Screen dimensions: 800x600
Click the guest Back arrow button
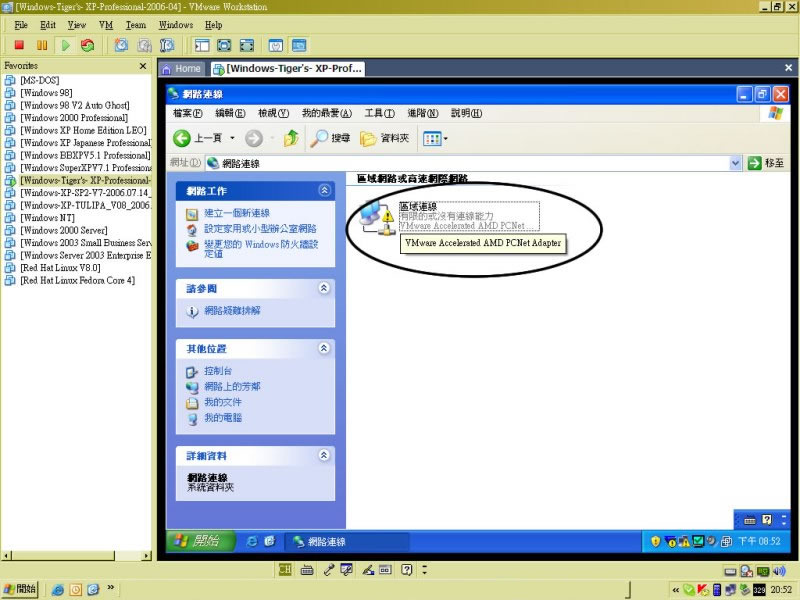coord(182,138)
